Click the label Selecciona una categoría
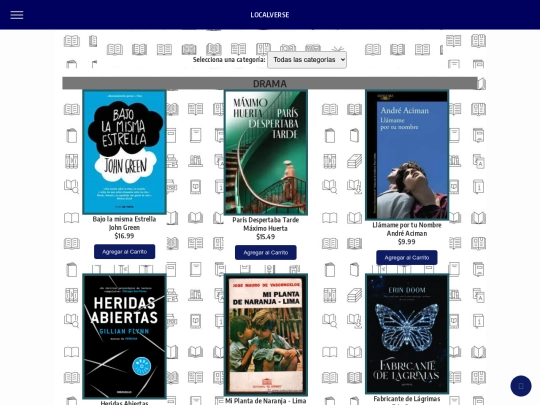 (x=229, y=60)
